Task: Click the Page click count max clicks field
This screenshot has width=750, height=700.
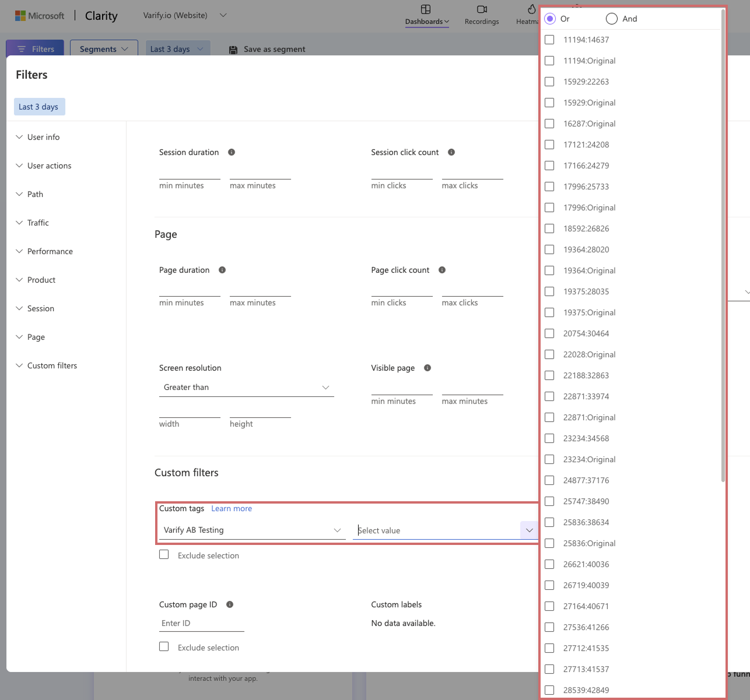Action: pos(472,289)
